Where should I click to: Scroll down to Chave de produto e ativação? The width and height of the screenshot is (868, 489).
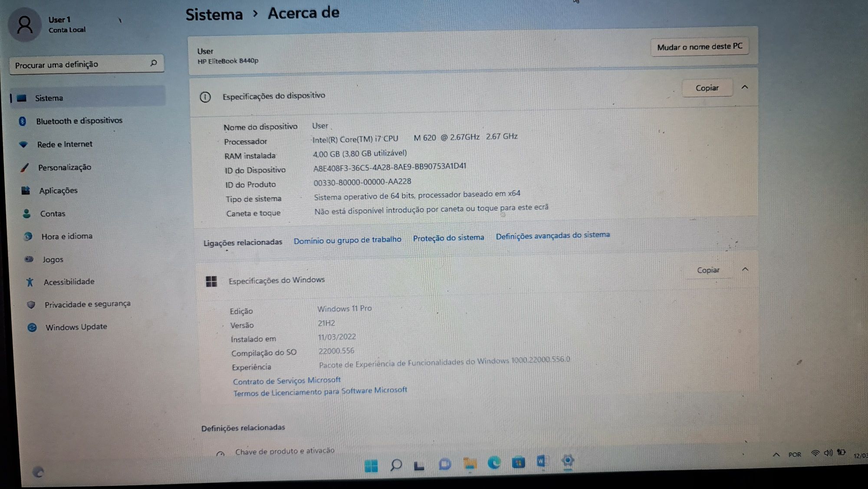[x=286, y=451]
